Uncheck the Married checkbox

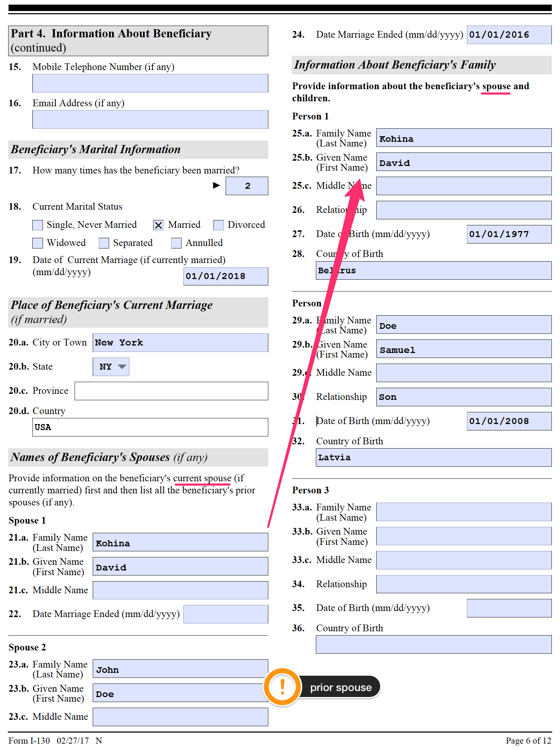[x=158, y=225]
